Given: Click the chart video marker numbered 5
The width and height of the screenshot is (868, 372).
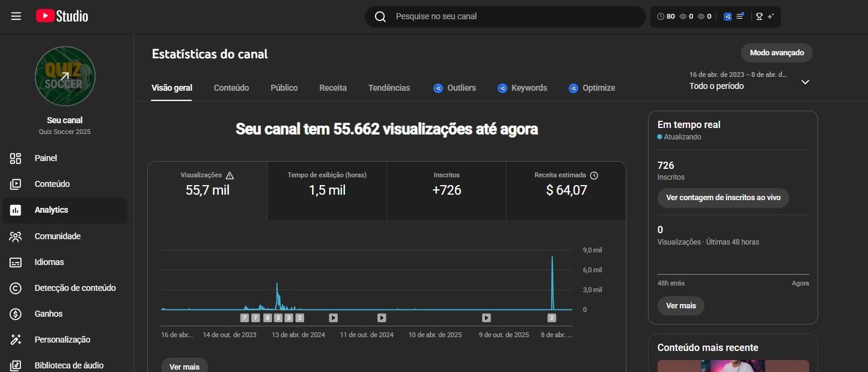Looking at the screenshot, I should [x=278, y=318].
